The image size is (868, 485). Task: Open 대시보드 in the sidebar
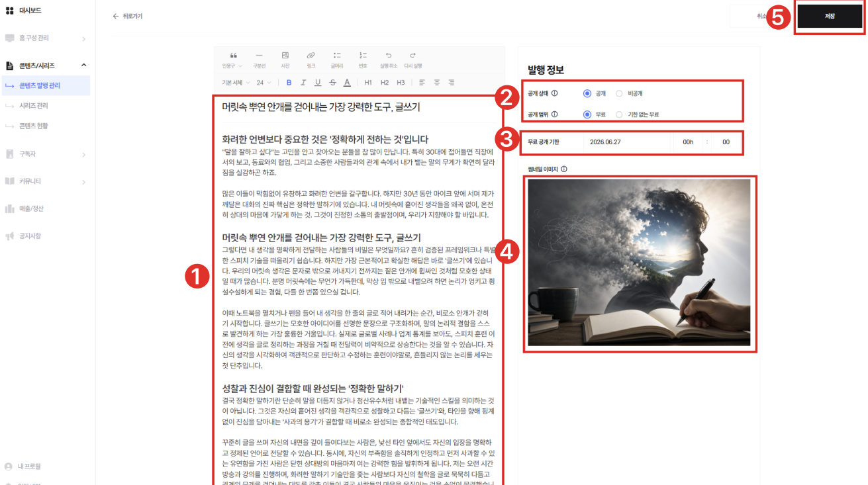pyautogui.click(x=30, y=11)
